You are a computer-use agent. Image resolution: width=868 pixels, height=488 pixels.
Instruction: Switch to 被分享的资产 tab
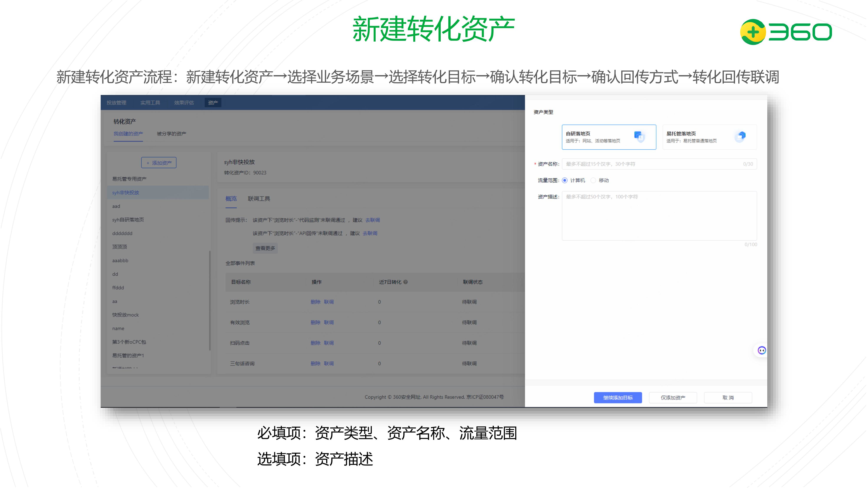[171, 134]
